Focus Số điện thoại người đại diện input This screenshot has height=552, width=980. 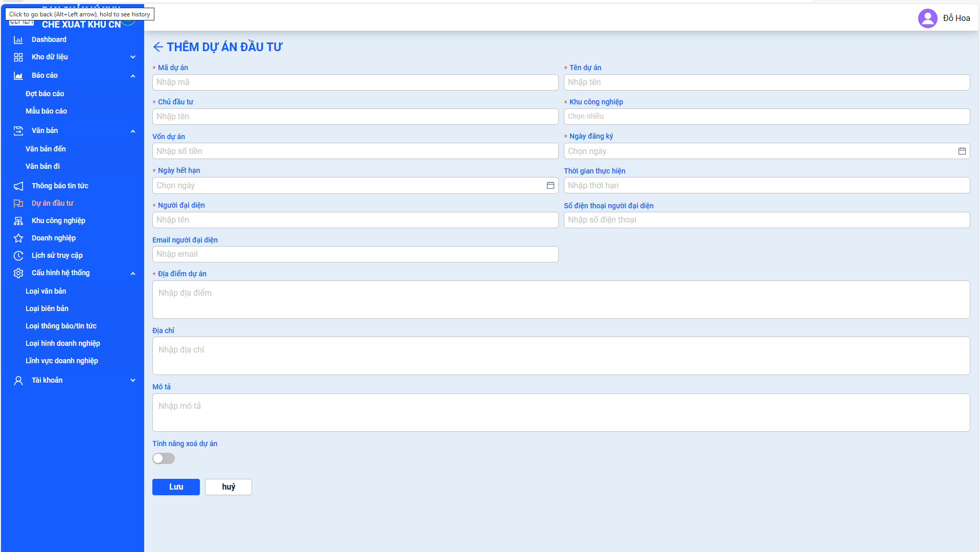pyautogui.click(x=767, y=220)
